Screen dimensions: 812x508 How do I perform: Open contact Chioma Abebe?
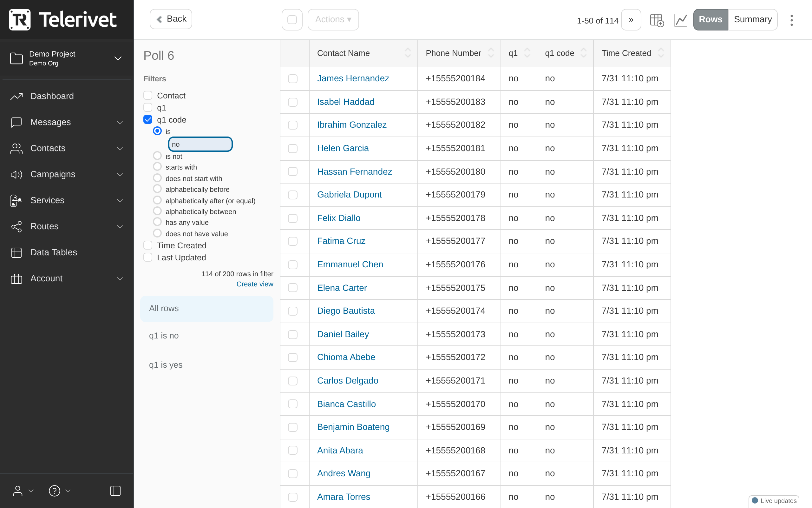tap(346, 357)
